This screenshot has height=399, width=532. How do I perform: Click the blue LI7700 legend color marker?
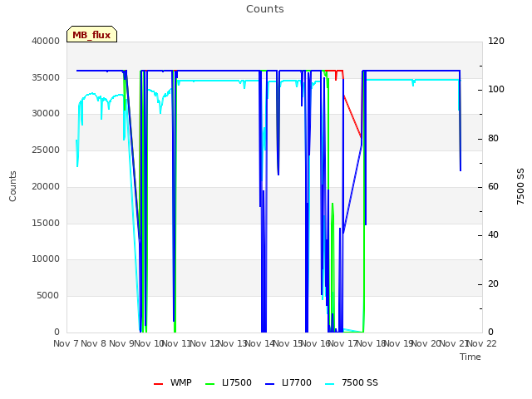tap(269, 384)
